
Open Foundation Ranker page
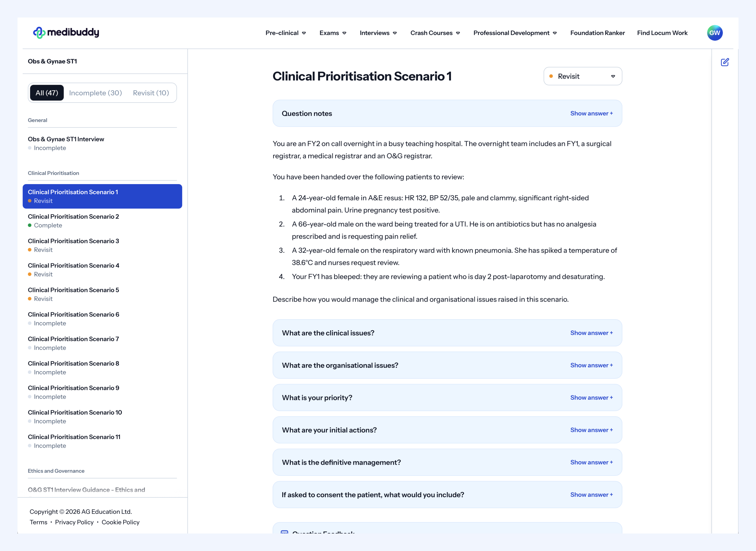click(597, 33)
